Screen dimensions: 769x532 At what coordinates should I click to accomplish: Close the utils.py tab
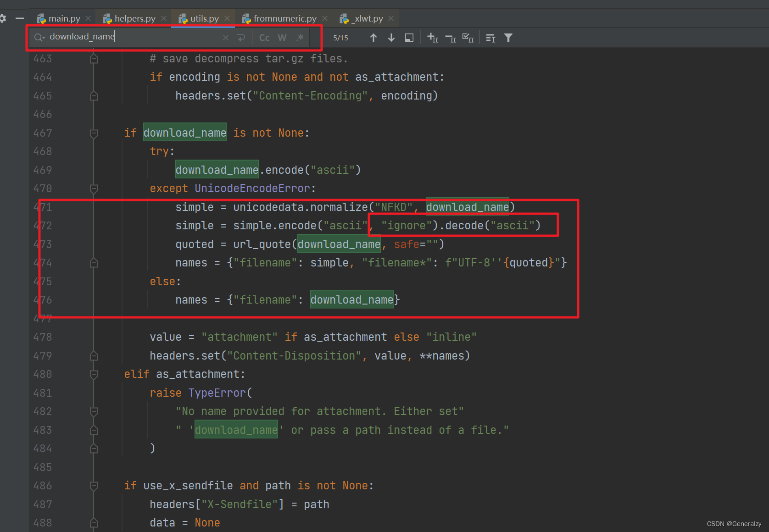click(227, 18)
